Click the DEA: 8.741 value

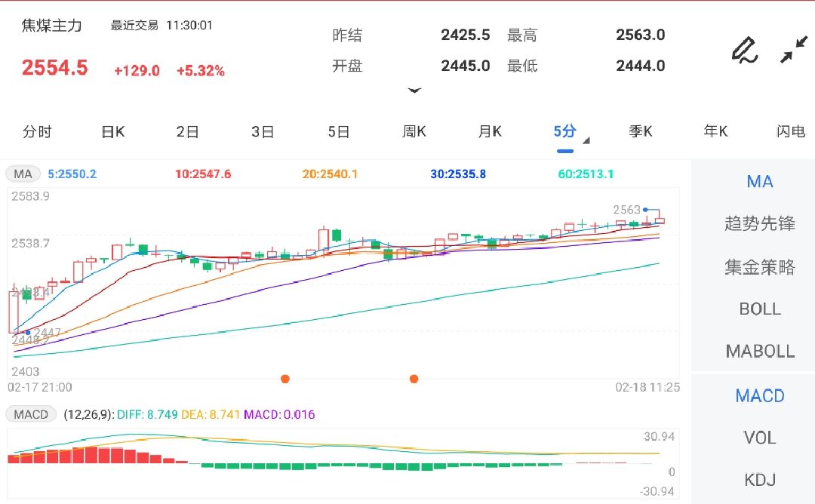211,415
